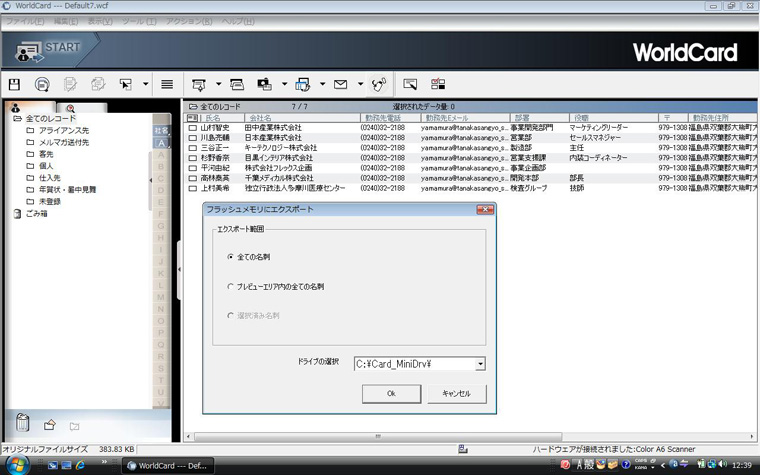Viewport: 760px width, 475px height.
Task: Click the status bar network icon
Action: point(463,449)
